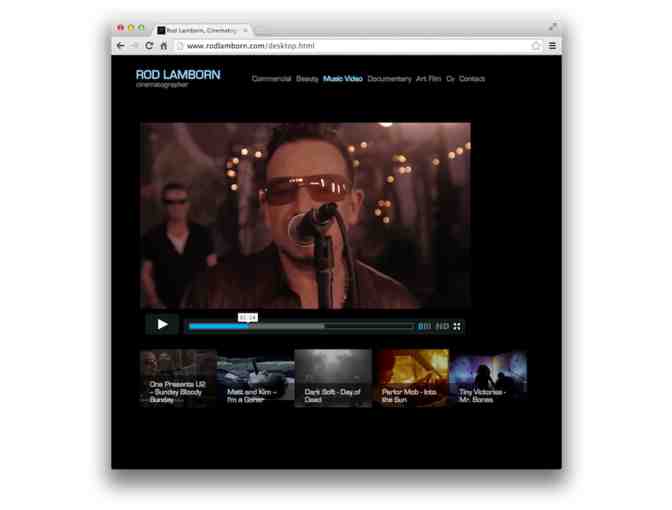Open the Chrome hamburger menu
This screenshot has width=672, height=510.
click(x=552, y=46)
